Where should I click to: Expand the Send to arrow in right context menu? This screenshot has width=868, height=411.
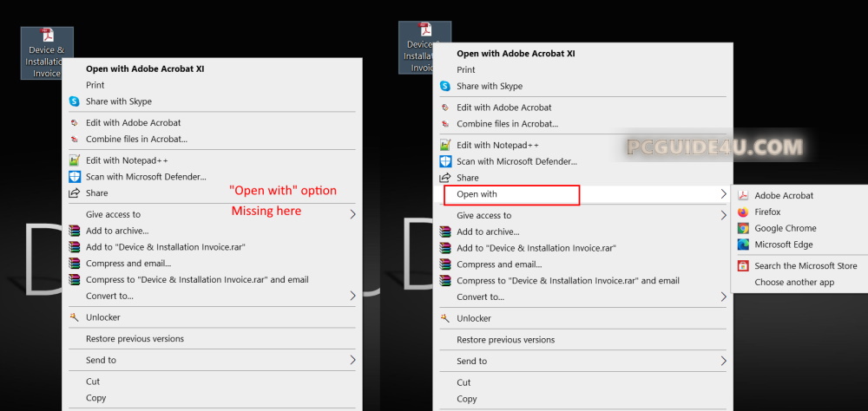(723, 361)
